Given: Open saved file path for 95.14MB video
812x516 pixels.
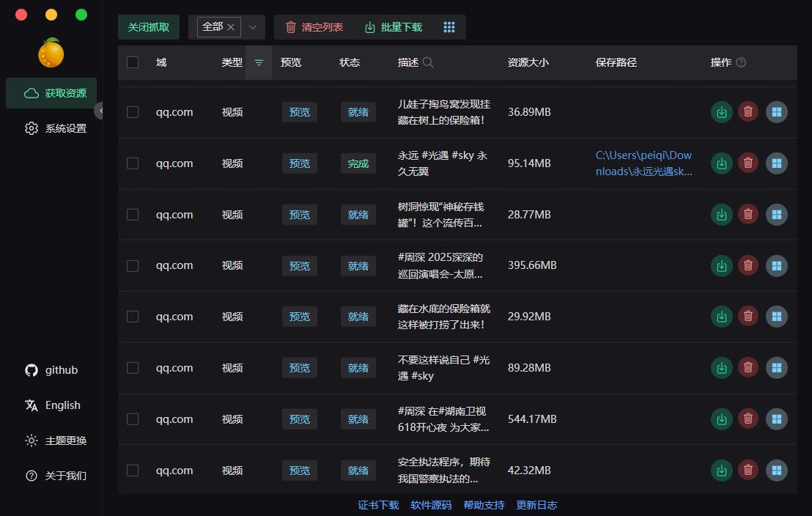Looking at the screenshot, I should 643,163.
